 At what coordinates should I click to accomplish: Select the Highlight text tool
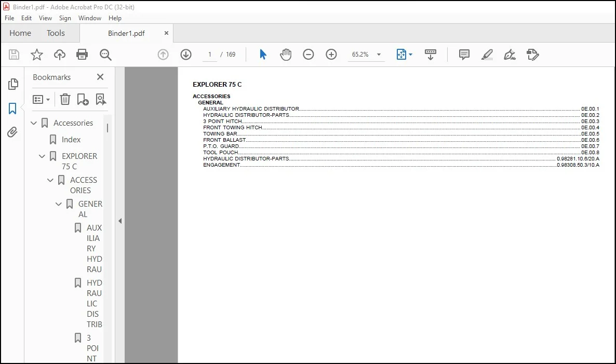click(x=487, y=55)
